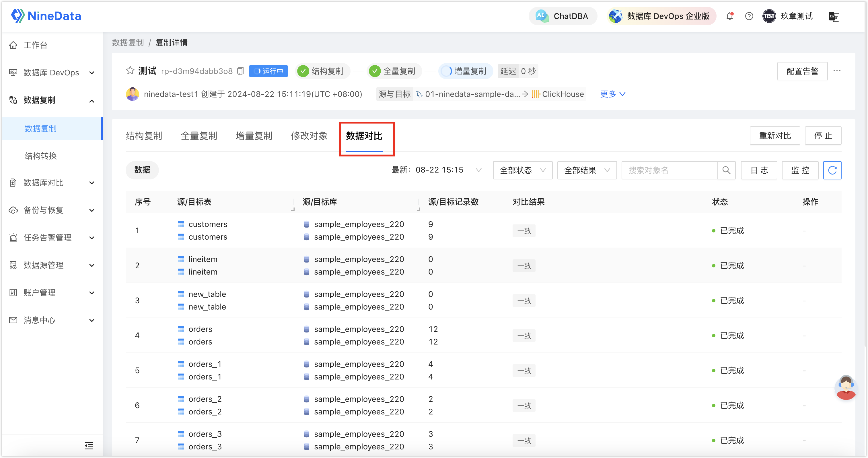Image resolution: width=868 pixels, height=458 pixels.
Task: Click the 玖章测试 user avatar
Action: 769,16
